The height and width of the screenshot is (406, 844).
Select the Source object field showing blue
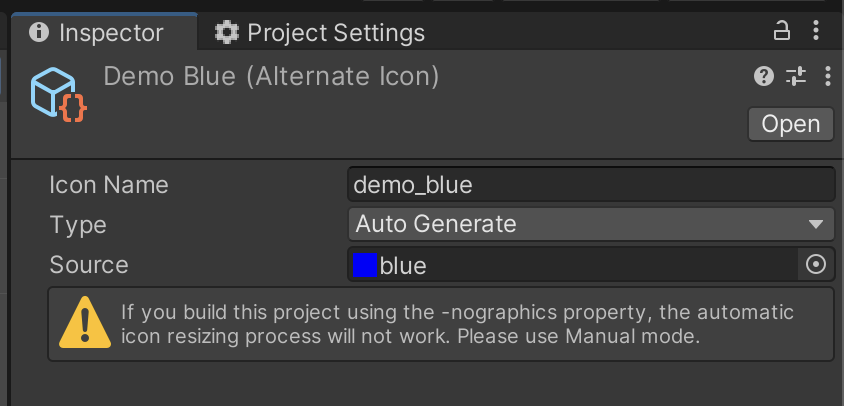pyautogui.click(x=574, y=265)
